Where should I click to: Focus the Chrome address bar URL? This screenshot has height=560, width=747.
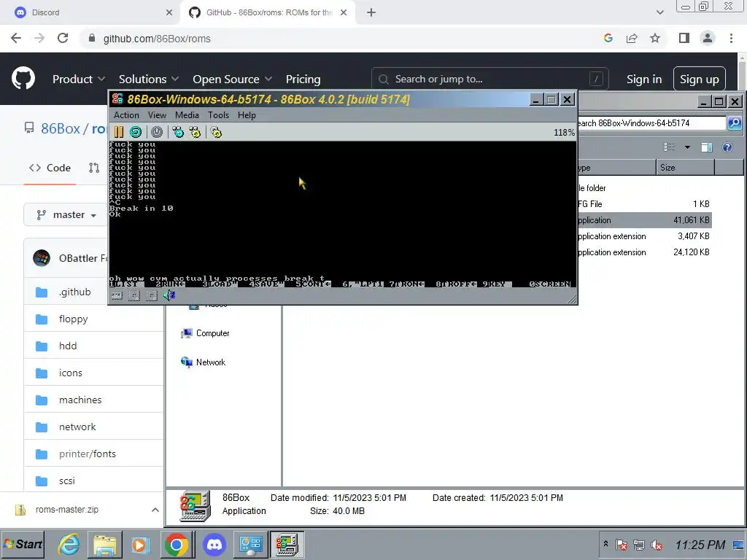158,39
